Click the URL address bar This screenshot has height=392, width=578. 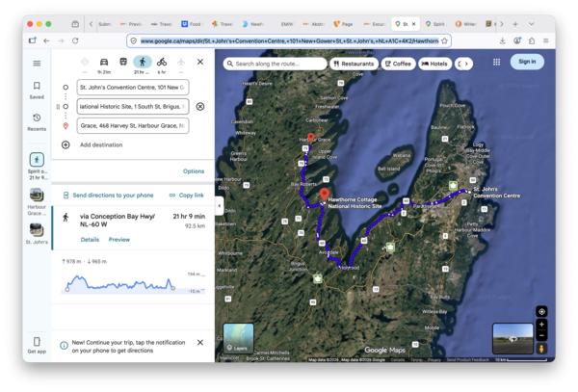pos(289,40)
